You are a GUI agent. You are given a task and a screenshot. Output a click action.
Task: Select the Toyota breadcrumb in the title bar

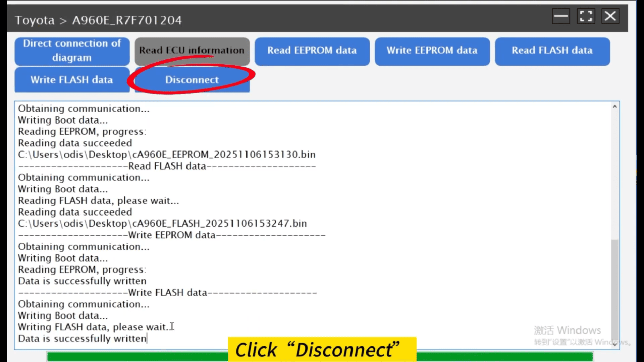35,20
